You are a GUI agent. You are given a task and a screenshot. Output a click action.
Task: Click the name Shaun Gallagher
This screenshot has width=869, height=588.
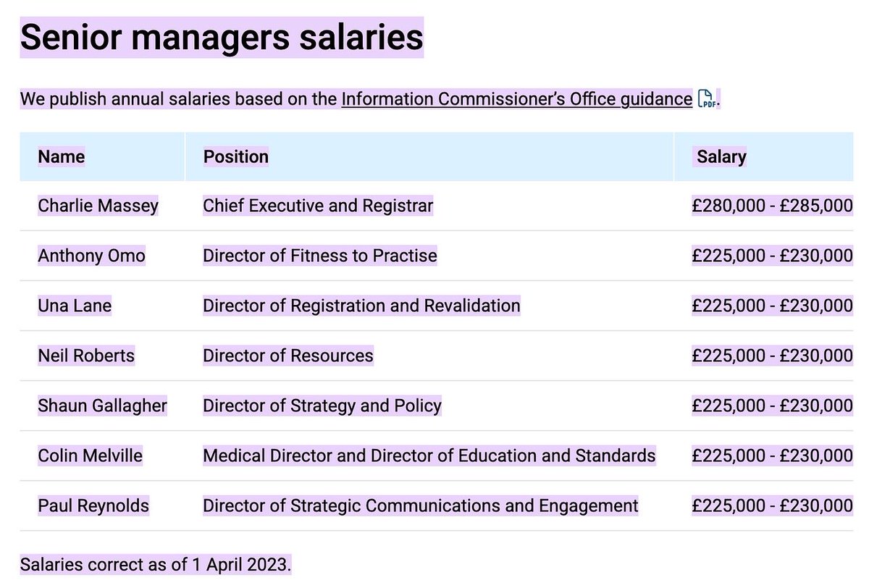click(102, 406)
